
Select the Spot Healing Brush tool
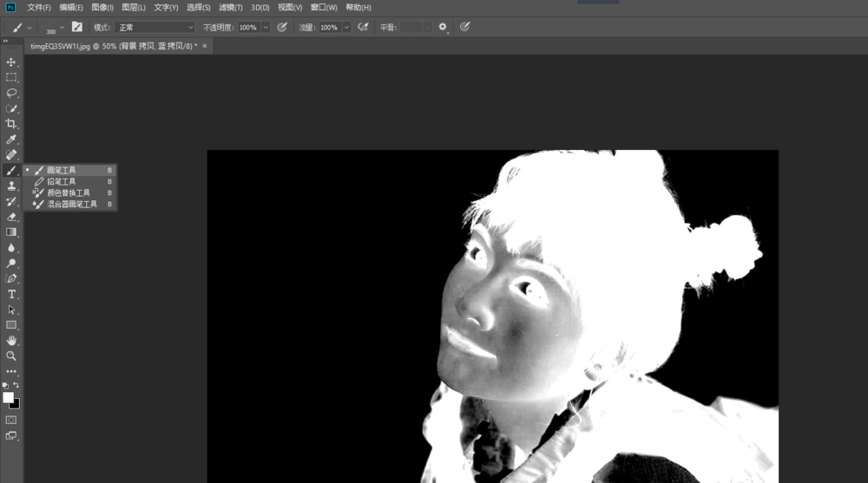pyautogui.click(x=11, y=155)
